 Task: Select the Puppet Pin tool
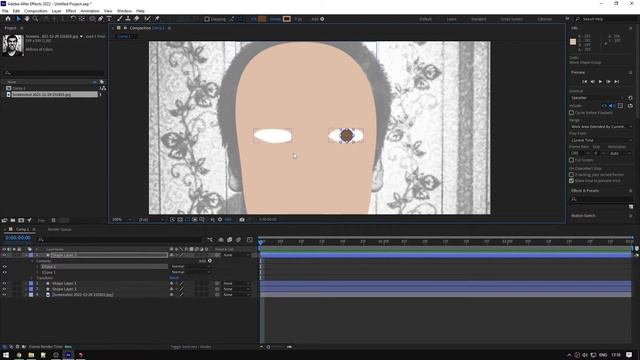(157, 19)
